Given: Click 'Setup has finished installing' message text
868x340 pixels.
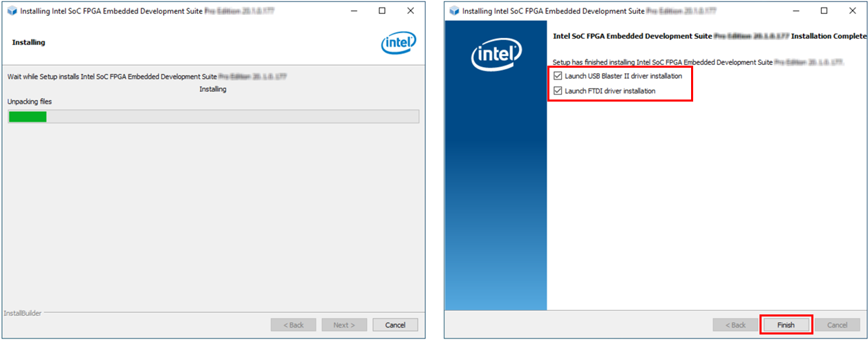Looking at the screenshot, I should (699, 62).
